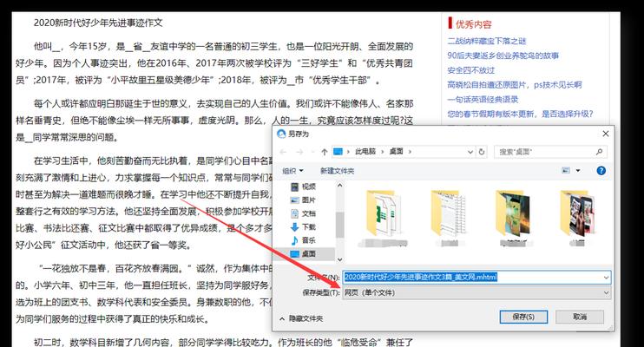644x347 pixels.
Task: Open the view options dropdown arrow
Action: (578, 170)
